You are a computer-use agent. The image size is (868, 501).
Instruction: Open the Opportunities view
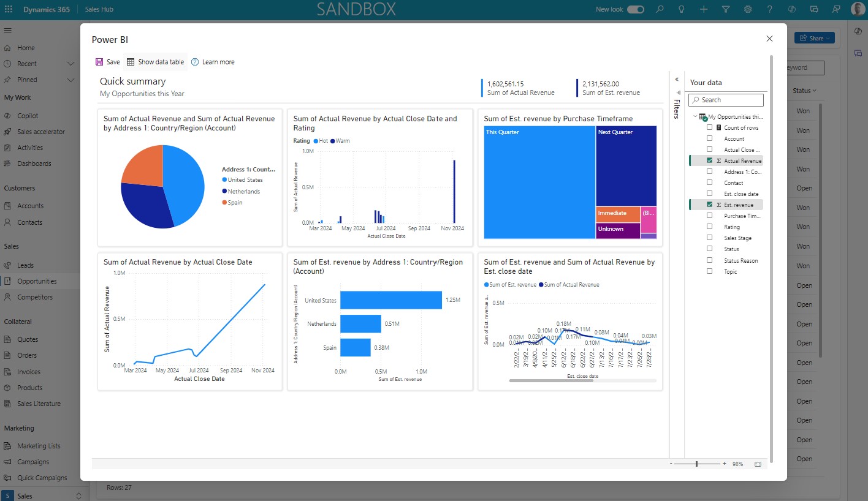click(x=38, y=281)
